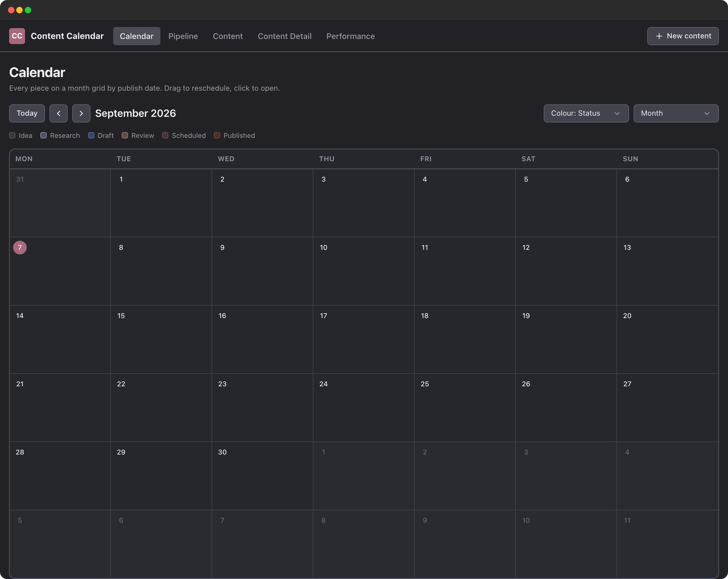Screen dimensions: 728x579
Task: Open the Content Detail tab
Action: coord(285,36)
